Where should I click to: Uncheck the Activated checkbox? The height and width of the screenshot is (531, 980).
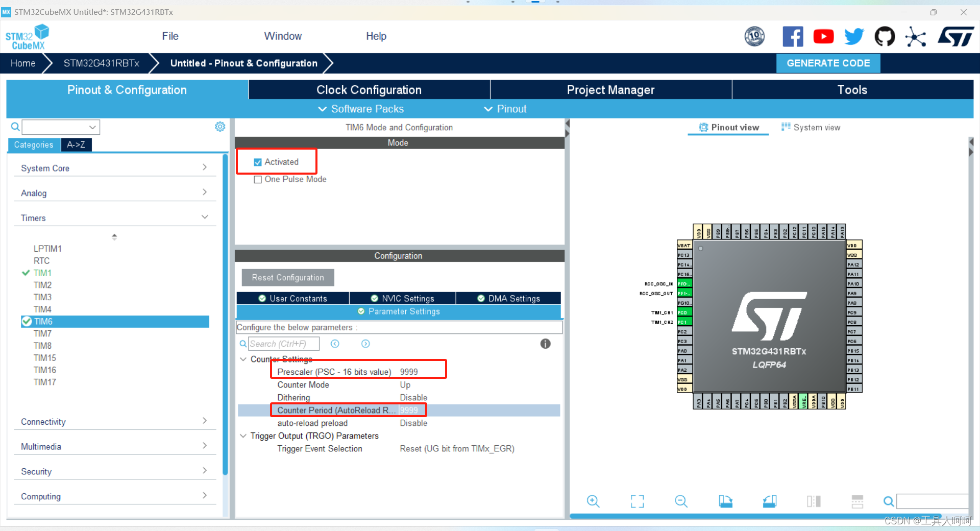[x=258, y=162]
